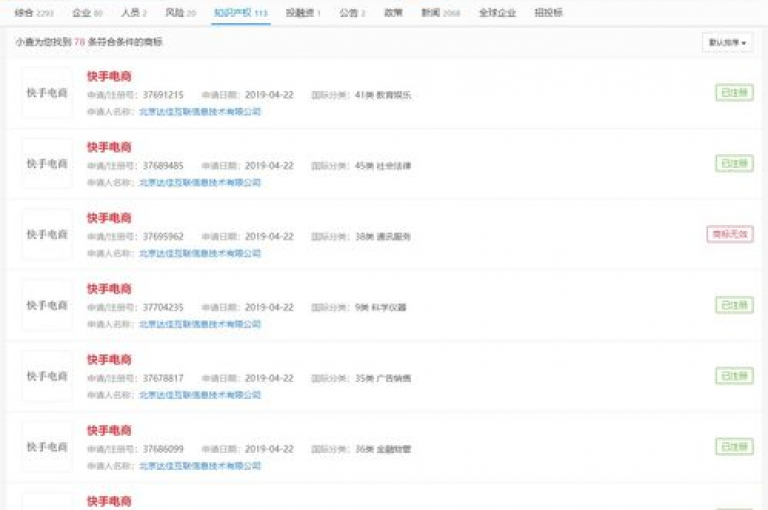Open 快手电商 title for registration 37704235
The image size is (768, 510).
(109, 289)
